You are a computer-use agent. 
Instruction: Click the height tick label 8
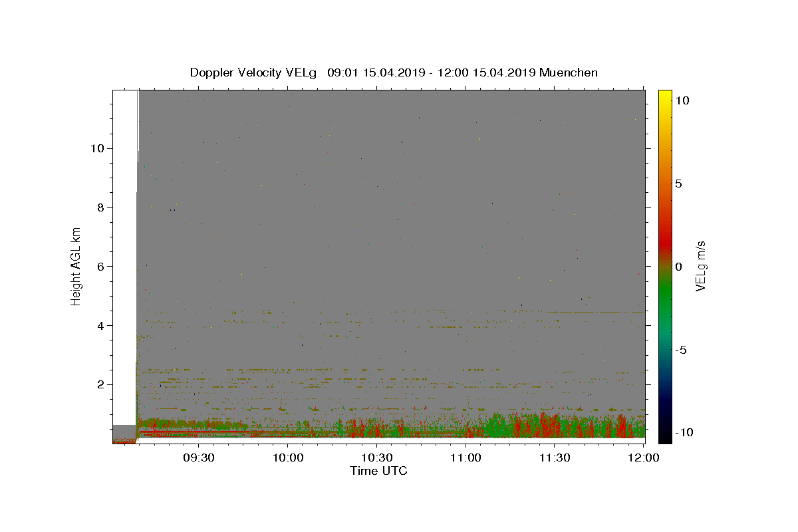pos(102,207)
